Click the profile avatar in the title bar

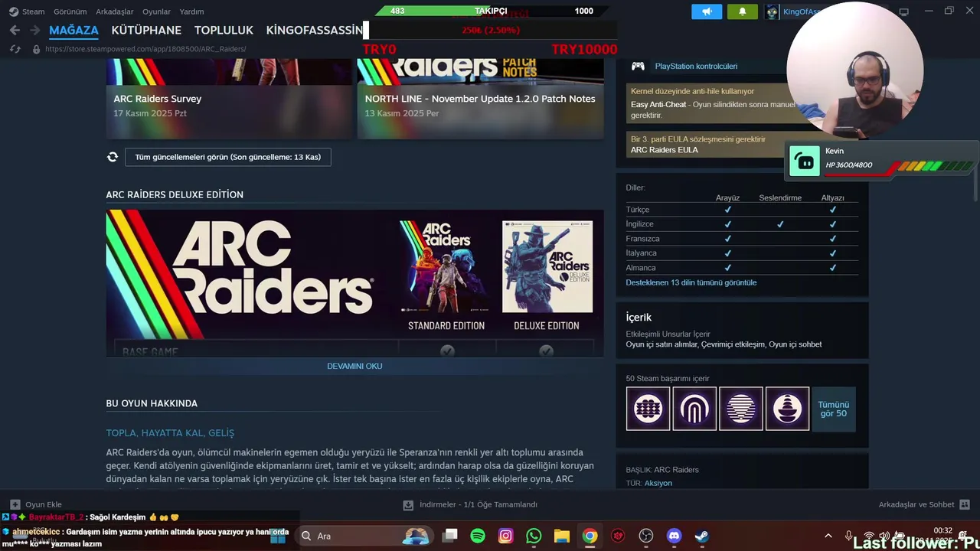pos(772,11)
